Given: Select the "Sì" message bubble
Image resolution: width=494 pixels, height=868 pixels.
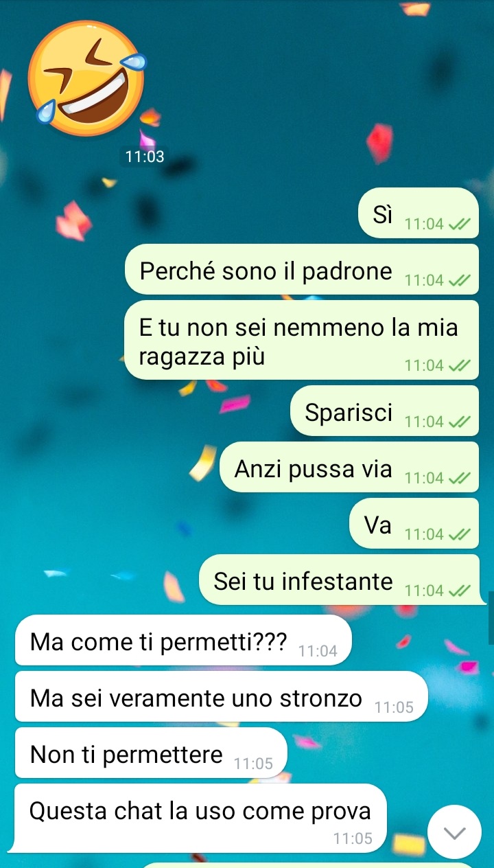Looking at the screenshot, I should point(418,213).
